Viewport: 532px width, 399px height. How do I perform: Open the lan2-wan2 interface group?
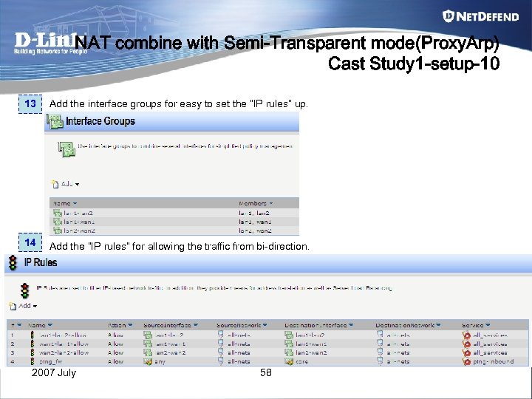pyautogui.click(x=79, y=231)
